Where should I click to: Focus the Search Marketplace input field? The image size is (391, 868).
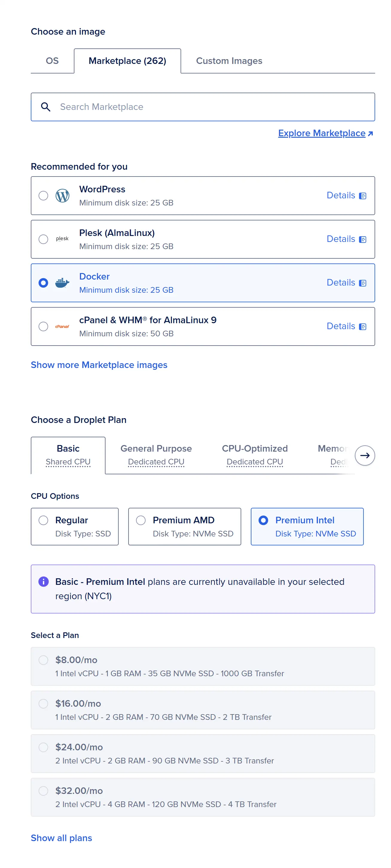(x=203, y=107)
